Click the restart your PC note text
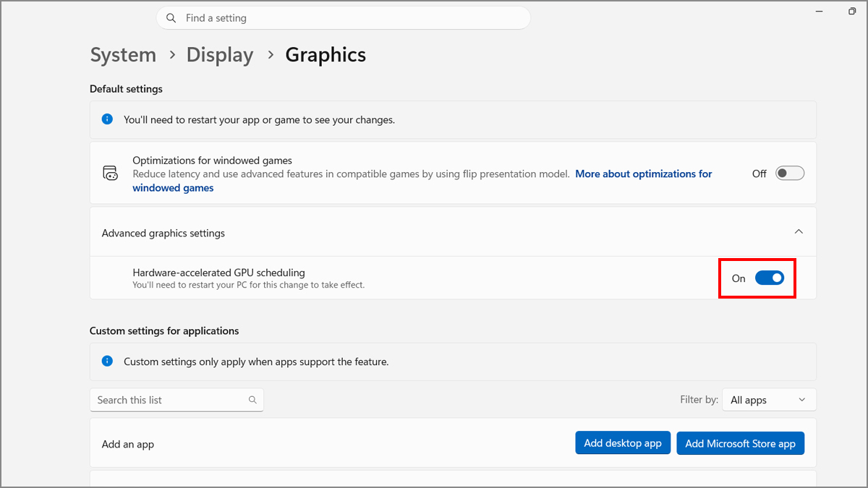The image size is (868, 488). pyautogui.click(x=249, y=285)
